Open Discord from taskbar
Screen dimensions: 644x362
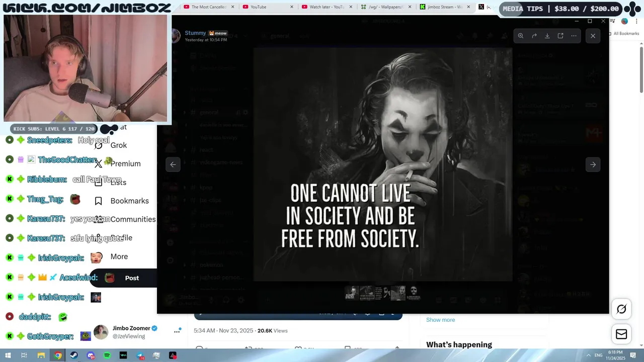pos(91,355)
